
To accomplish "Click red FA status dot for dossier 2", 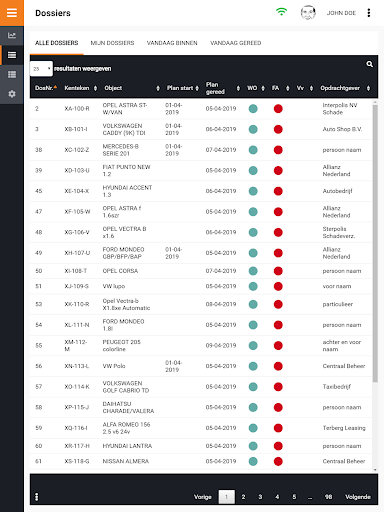I will click(x=278, y=109).
